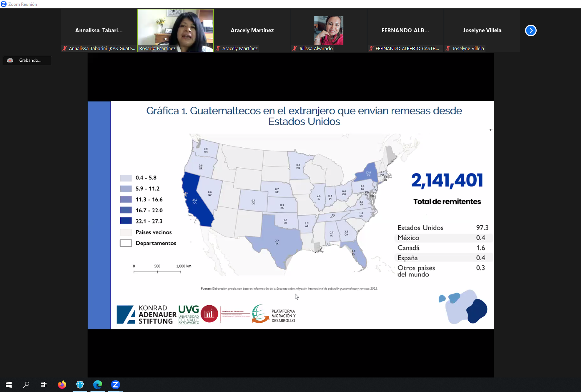Open the Windows Start menu
Viewport: 581px width, 392px height.
[9, 385]
